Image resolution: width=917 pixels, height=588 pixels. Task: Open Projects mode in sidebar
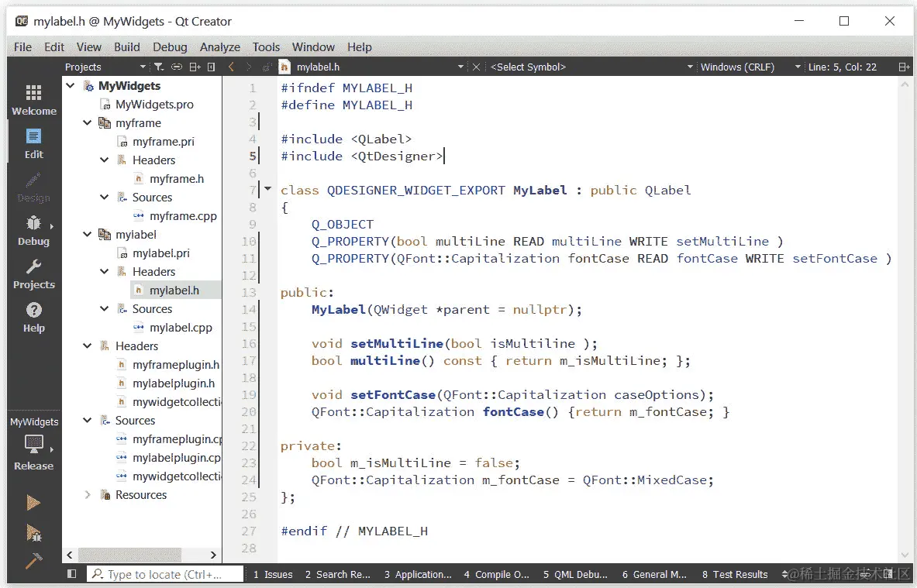tap(34, 273)
